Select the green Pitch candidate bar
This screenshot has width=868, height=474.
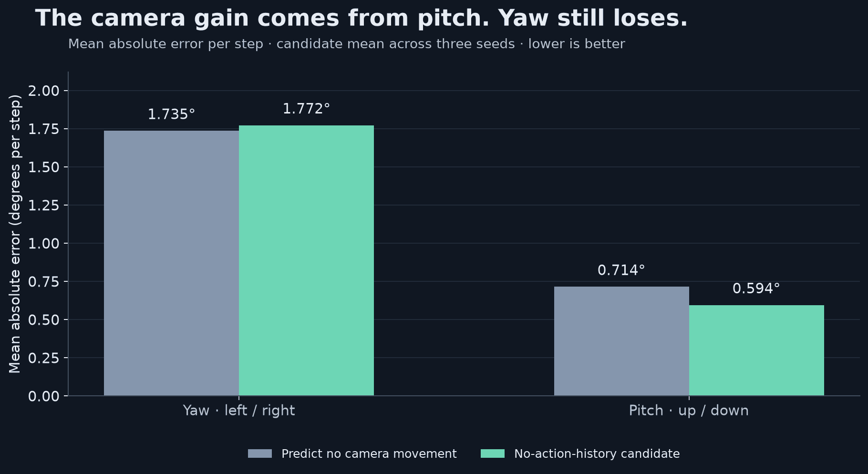[x=756, y=350]
